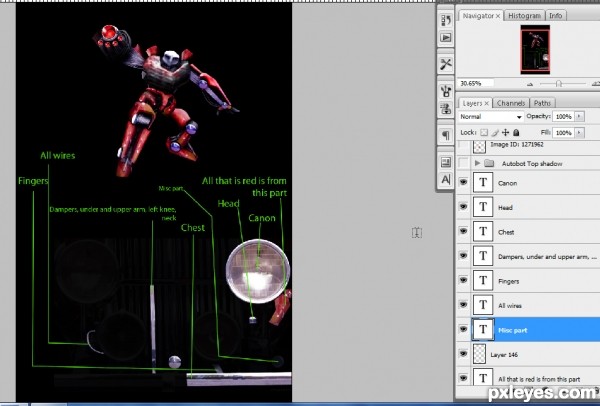This screenshot has width=600, height=406.
Task: Click the Layer 146 transparent thumbnail
Action: point(479,354)
